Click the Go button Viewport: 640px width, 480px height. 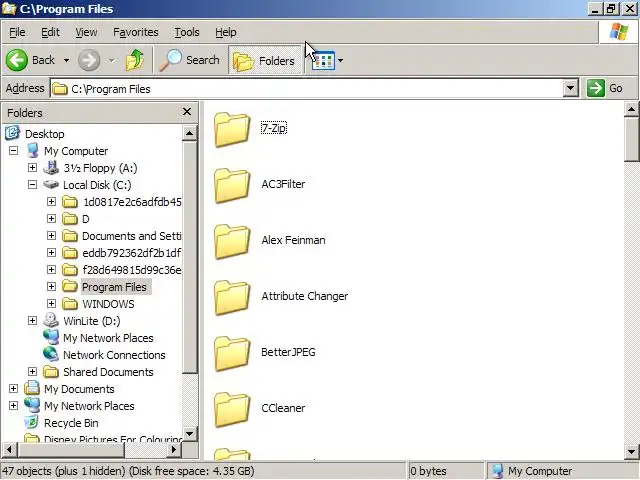point(606,88)
